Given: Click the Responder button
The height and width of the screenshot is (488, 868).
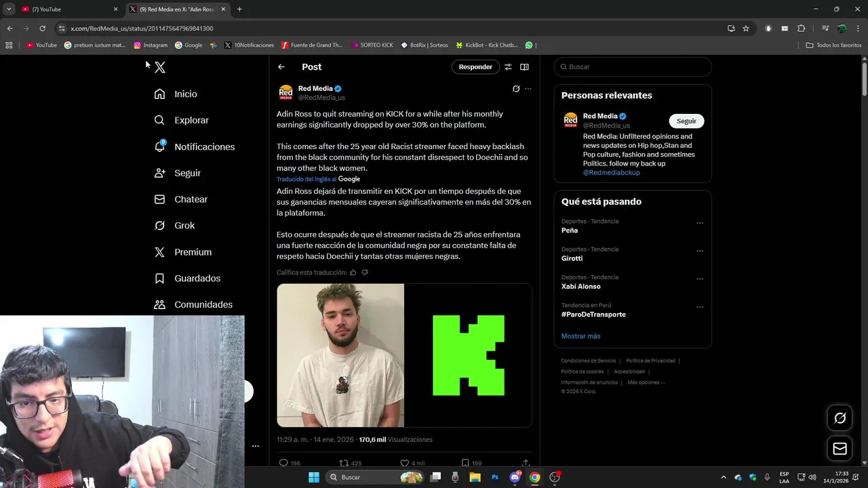Looking at the screenshot, I should coord(475,67).
